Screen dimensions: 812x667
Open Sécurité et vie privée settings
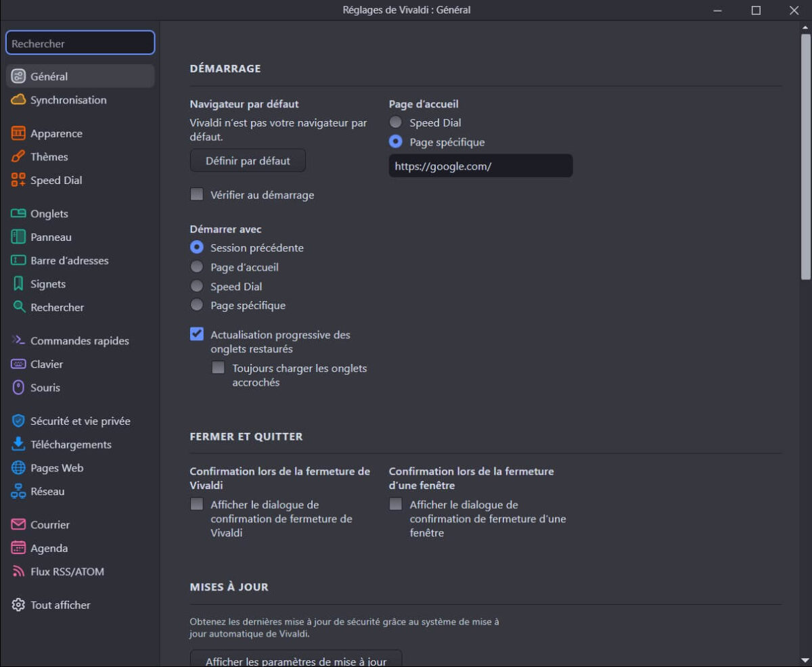[80, 420]
